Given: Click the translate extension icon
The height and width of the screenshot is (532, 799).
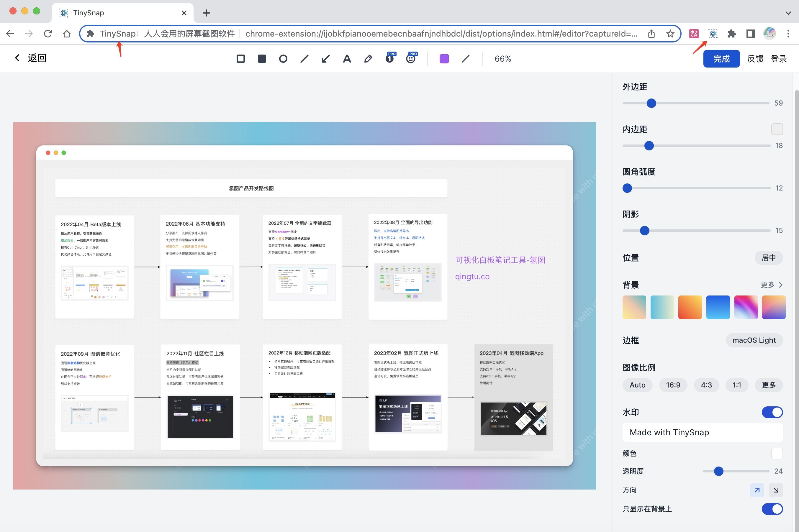Looking at the screenshot, I should pos(694,34).
